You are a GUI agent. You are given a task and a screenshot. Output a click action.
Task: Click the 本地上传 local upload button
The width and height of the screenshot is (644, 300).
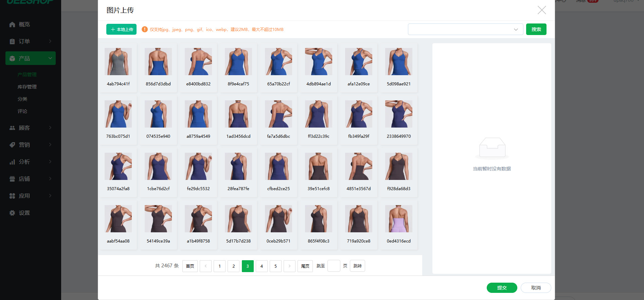[121, 29]
